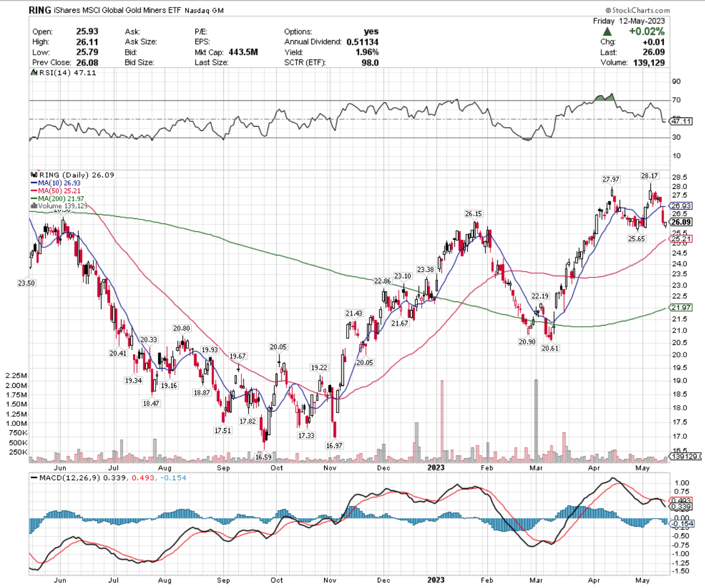
Task: Click the 23.10 price label
Action: tap(403, 276)
